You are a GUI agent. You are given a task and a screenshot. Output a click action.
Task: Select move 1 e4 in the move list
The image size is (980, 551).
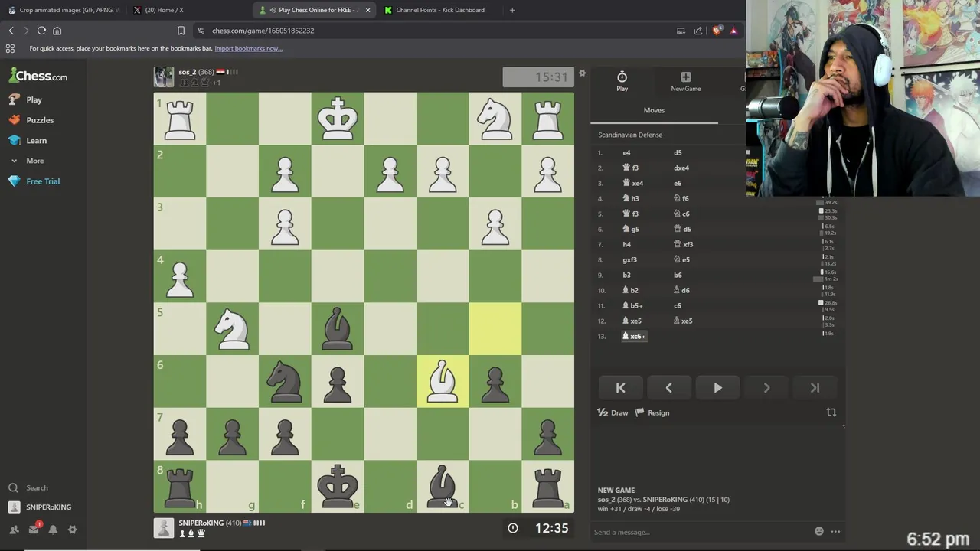[626, 152]
